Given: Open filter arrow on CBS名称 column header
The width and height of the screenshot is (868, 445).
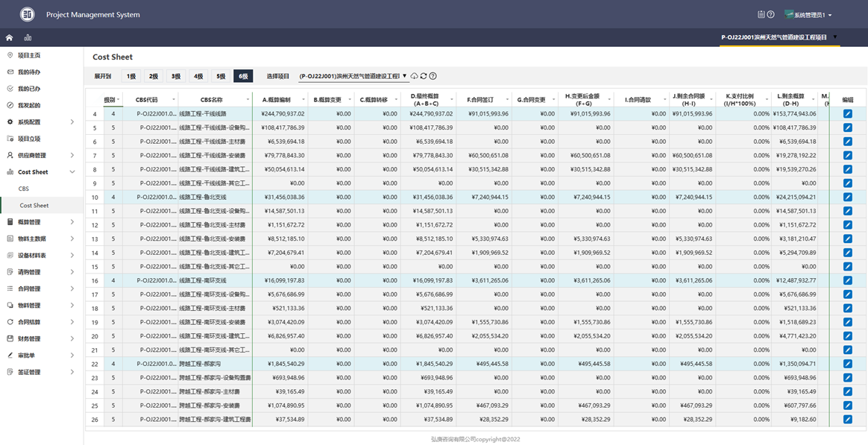Looking at the screenshot, I should coord(248,100).
